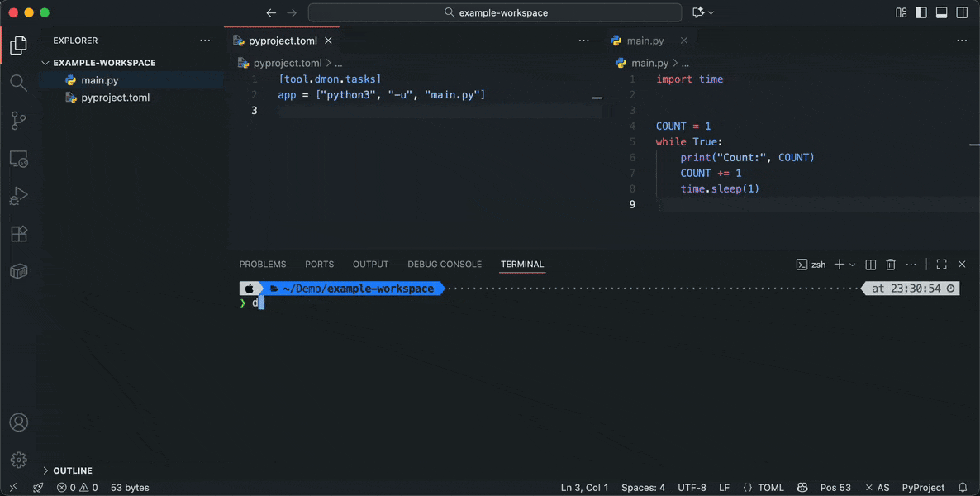The image size is (980, 496).
Task: Open the Manage settings gear
Action: point(19,460)
